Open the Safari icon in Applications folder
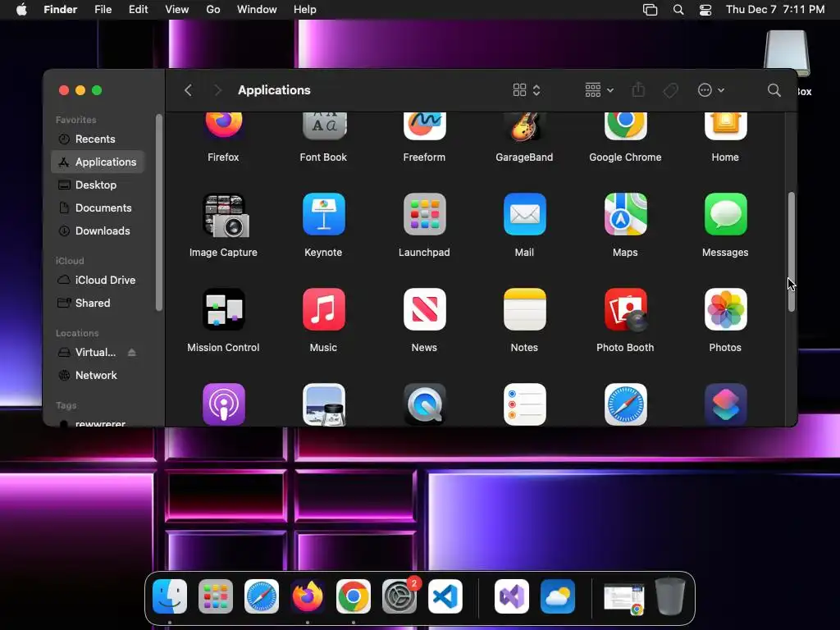This screenshot has width=840, height=630. (625, 404)
